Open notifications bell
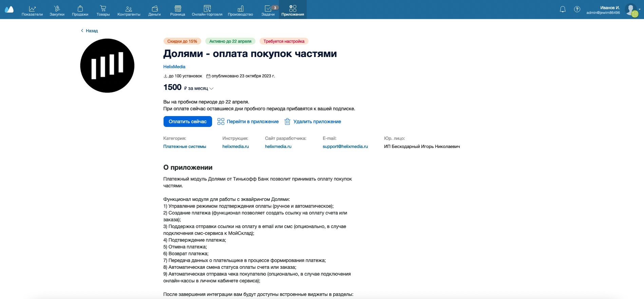 (x=563, y=9)
